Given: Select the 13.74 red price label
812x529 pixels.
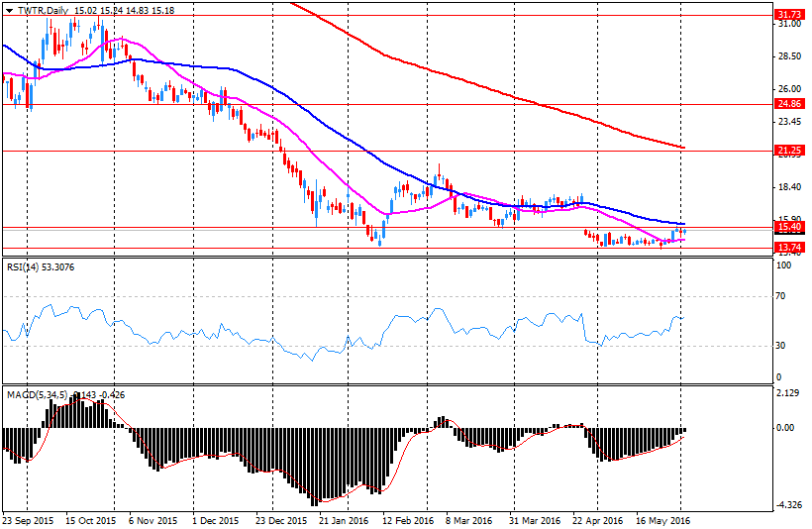Looking at the screenshot, I should [788, 248].
